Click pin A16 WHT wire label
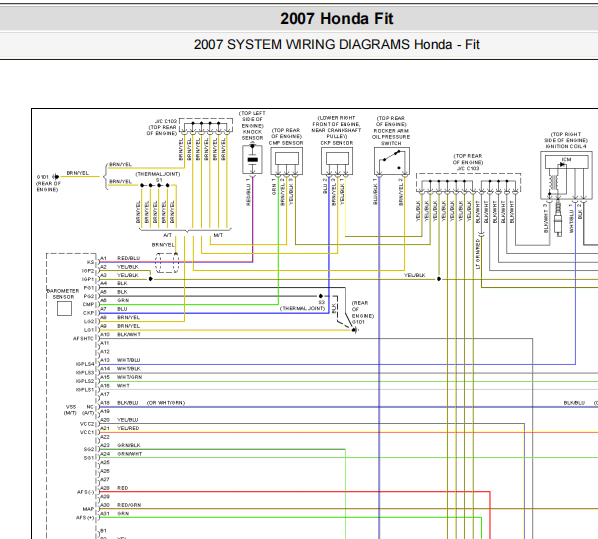The height and width of the screenshot is (539, 598). pos(123,386)
